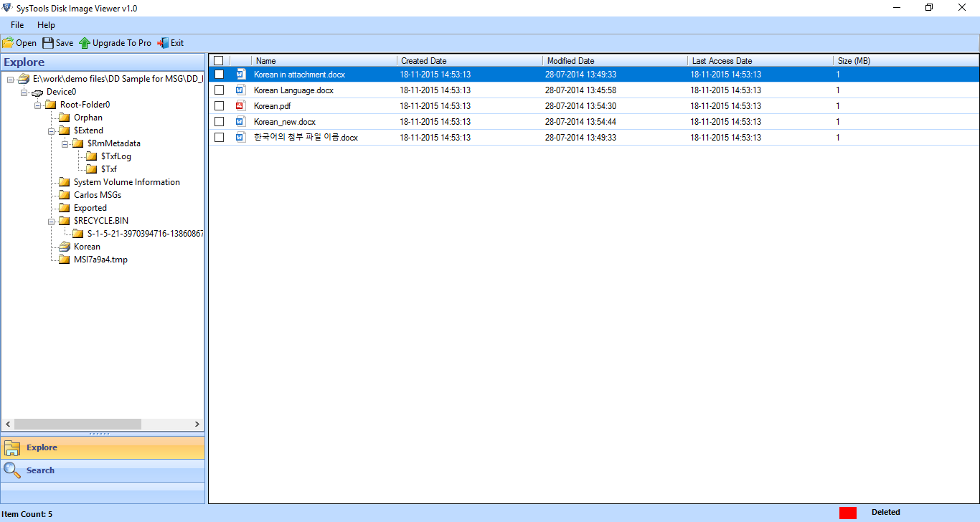The width and height of the screenshot is (980, 522).
Task: Click the Save disk toolbar button
Action: (57, 43)
